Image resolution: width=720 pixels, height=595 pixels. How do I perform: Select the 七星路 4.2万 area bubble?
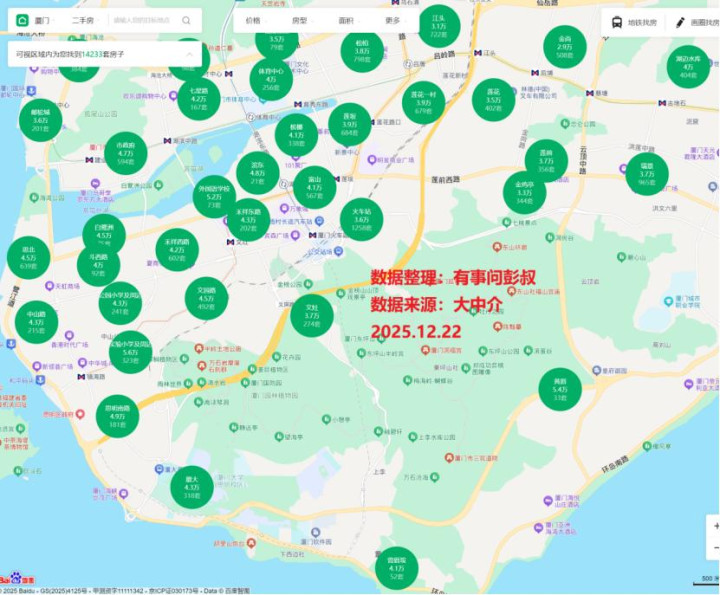(x=198, y=99)
